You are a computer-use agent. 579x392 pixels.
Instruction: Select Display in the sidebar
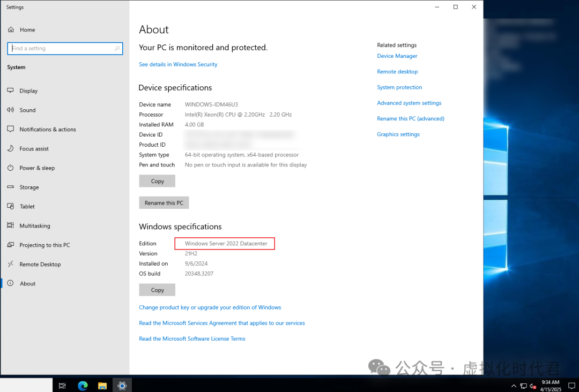click(28, 91)
